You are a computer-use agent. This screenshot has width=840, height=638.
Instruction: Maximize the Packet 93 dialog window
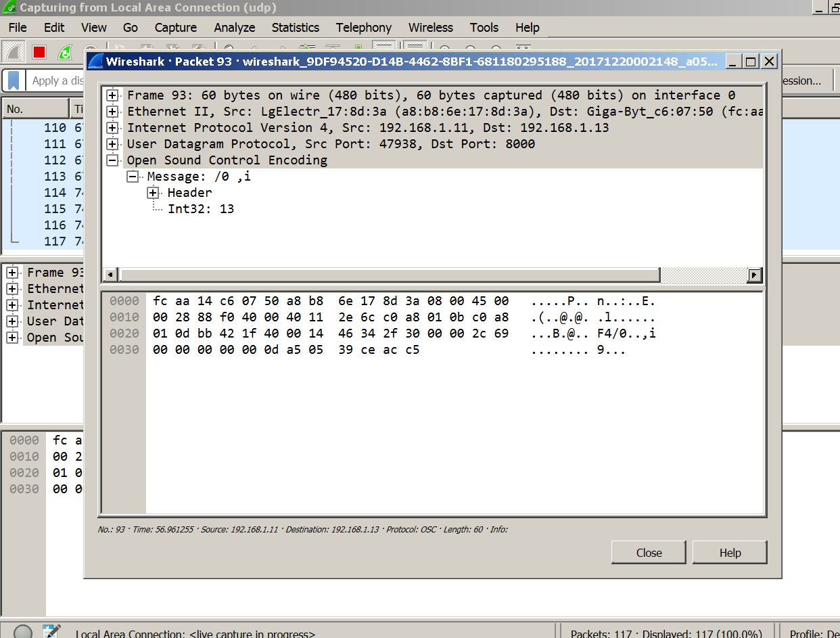click(x=750, y=62)
